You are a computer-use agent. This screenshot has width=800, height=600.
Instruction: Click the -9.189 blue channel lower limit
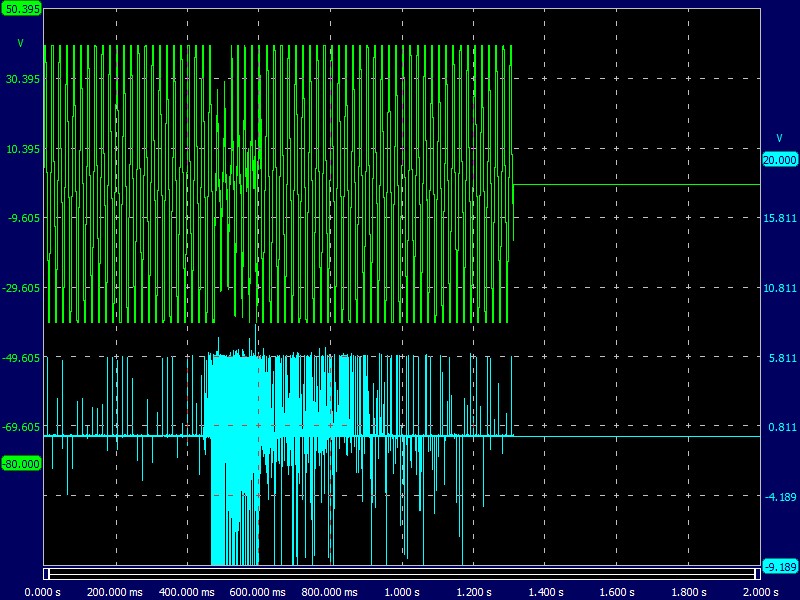pyautogui.click(x=780, y=566)
